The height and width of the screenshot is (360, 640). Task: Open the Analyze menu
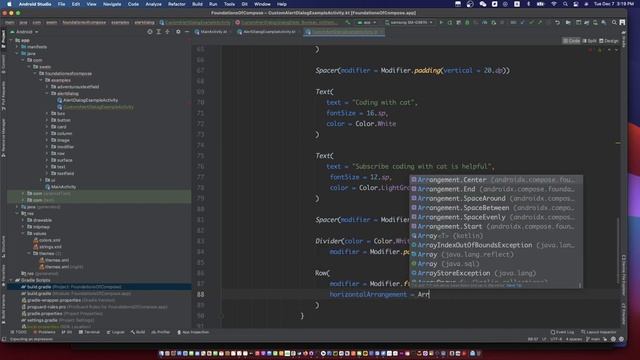pos(153,4)
